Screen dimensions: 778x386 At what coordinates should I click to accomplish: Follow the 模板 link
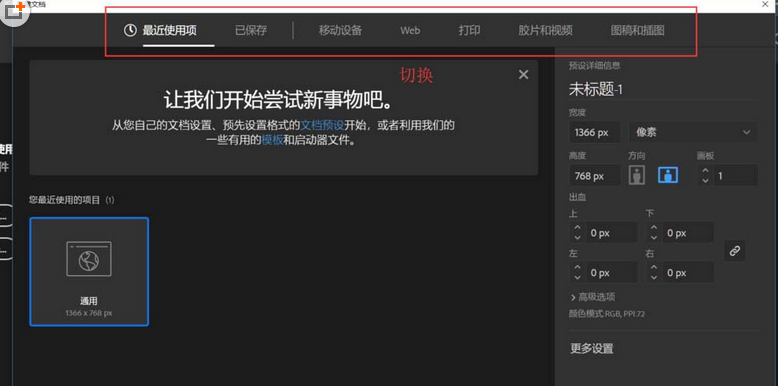[272, 140]
